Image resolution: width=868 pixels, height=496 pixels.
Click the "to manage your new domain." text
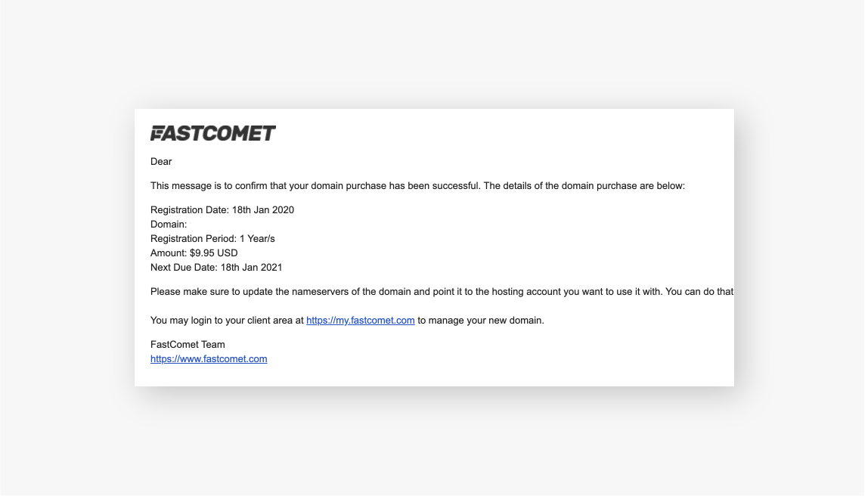click(x=481, y=321)
